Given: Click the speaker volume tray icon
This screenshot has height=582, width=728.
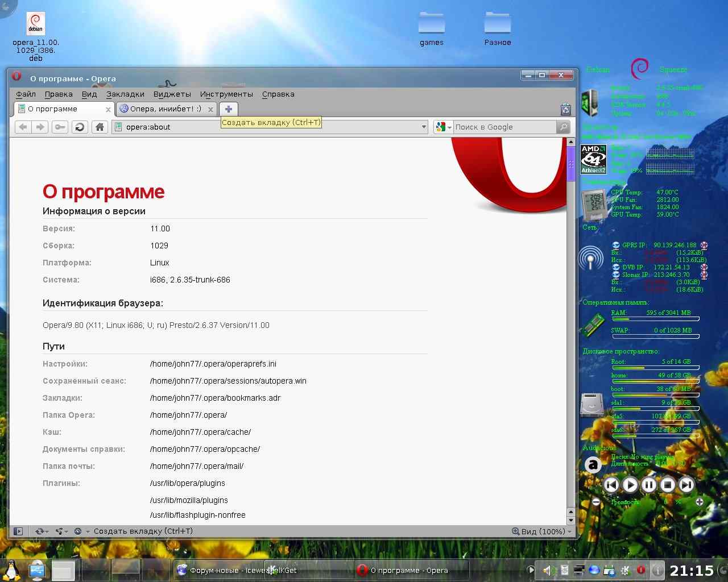Looking at the screenshot, I should click(x=549, y=570).
